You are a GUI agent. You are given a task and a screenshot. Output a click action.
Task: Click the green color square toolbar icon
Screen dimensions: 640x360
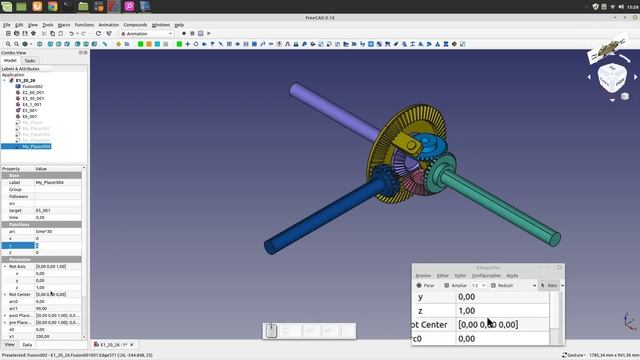(140, 44)
